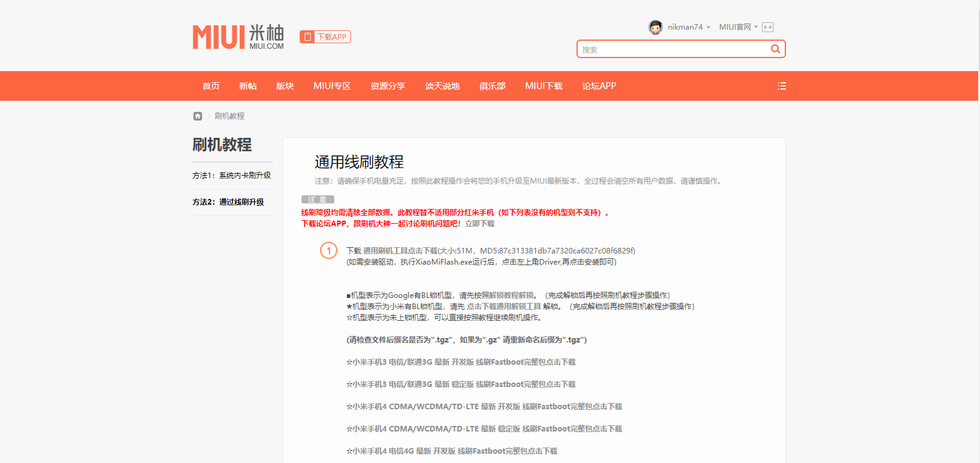Open the MIUI专区 nav item

(332, 87)
